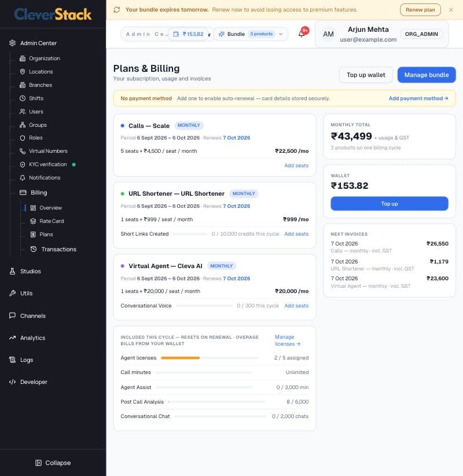Click the '8 / 6,000' Post Call Analysis value
Screen dimensions: 463x476
(x=297, y=402)
